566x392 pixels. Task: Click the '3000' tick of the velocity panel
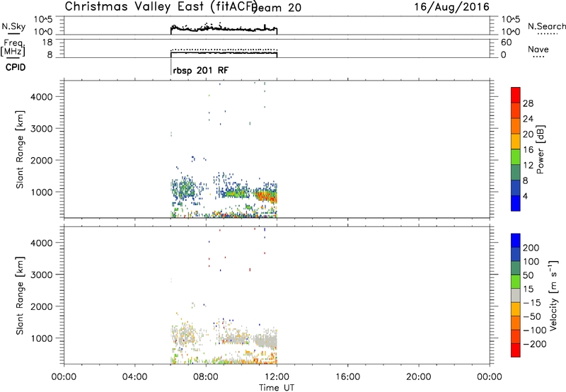coord(42,275)
